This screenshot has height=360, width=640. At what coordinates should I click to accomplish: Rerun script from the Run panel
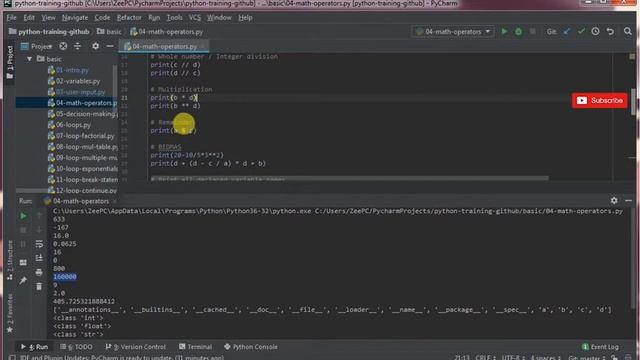pyautogui.click(x=23, y=216)
